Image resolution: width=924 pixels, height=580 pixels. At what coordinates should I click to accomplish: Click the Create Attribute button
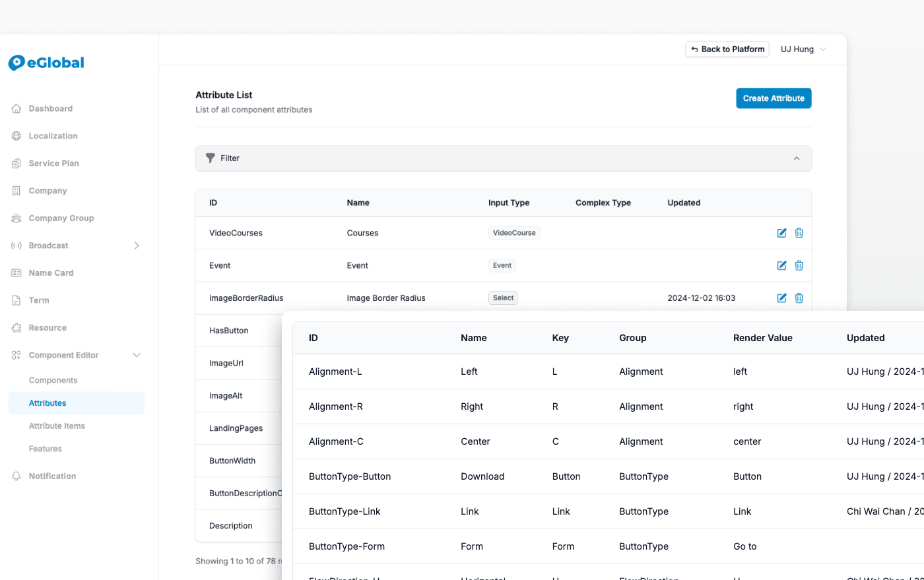click(774, 98)
